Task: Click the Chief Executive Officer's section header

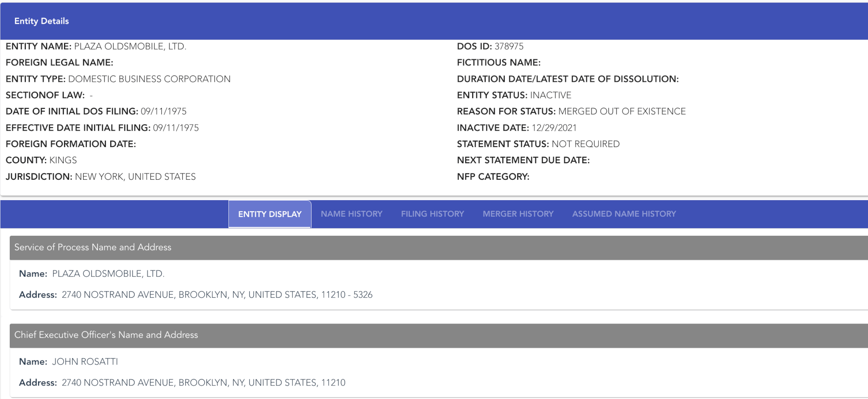Action: [106, 335]
